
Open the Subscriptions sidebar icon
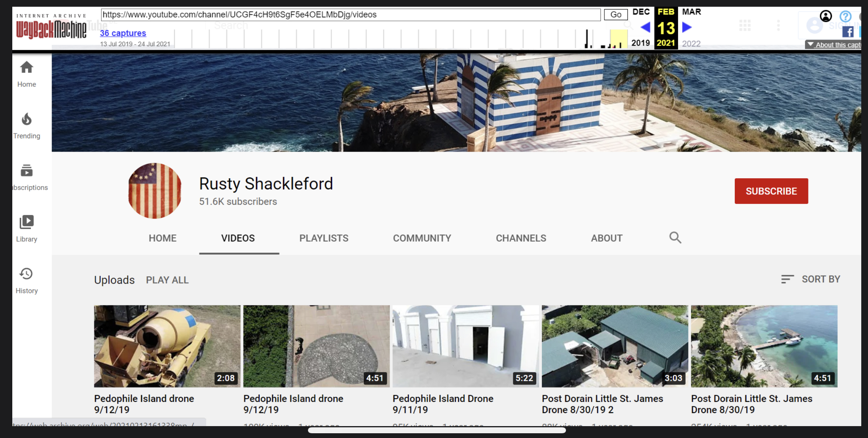(27, 171)
